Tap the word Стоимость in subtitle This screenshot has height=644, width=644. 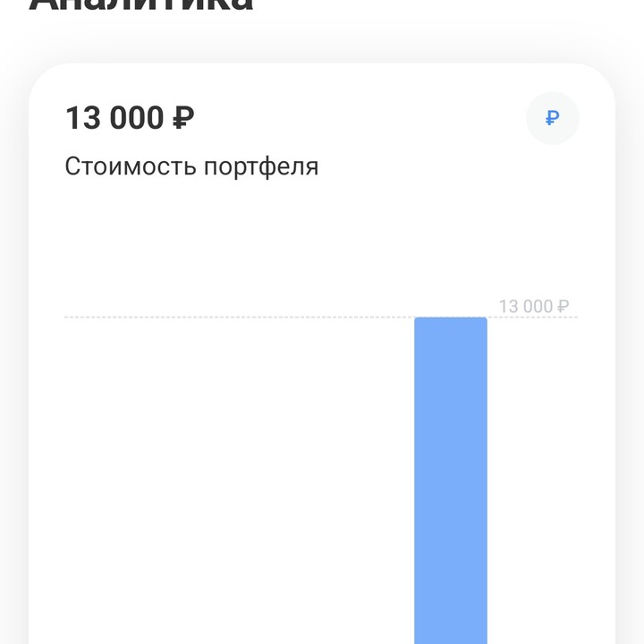click(131, 166)
